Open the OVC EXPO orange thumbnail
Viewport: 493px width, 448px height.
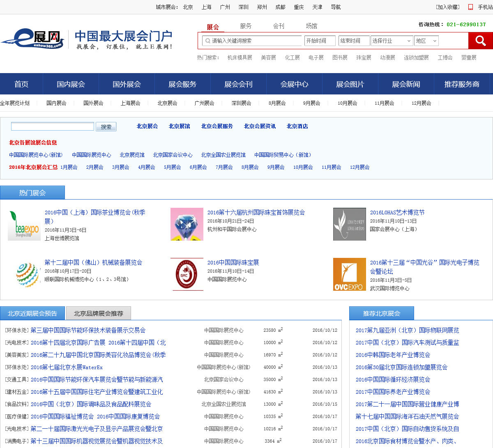[350, 274]
